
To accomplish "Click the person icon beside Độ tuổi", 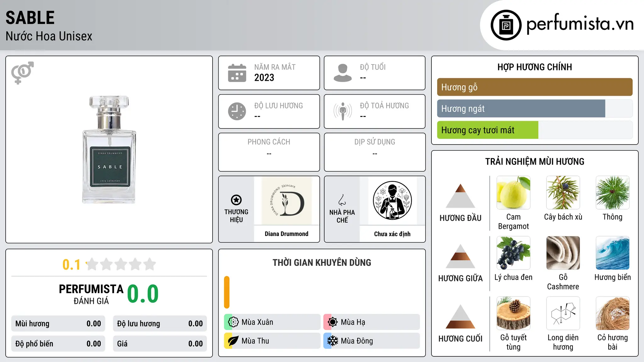I will click(342, 73).
